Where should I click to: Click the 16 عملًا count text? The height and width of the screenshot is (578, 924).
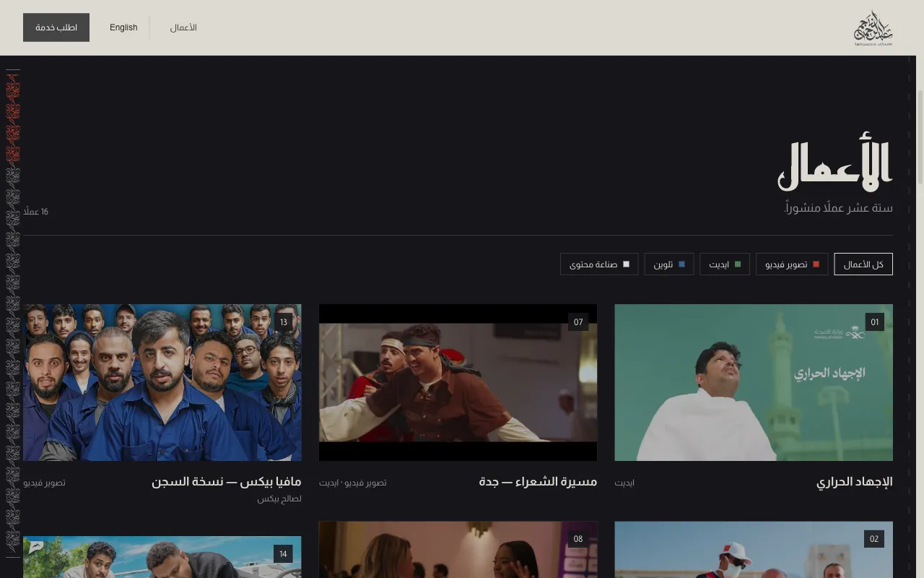(36, 212)
